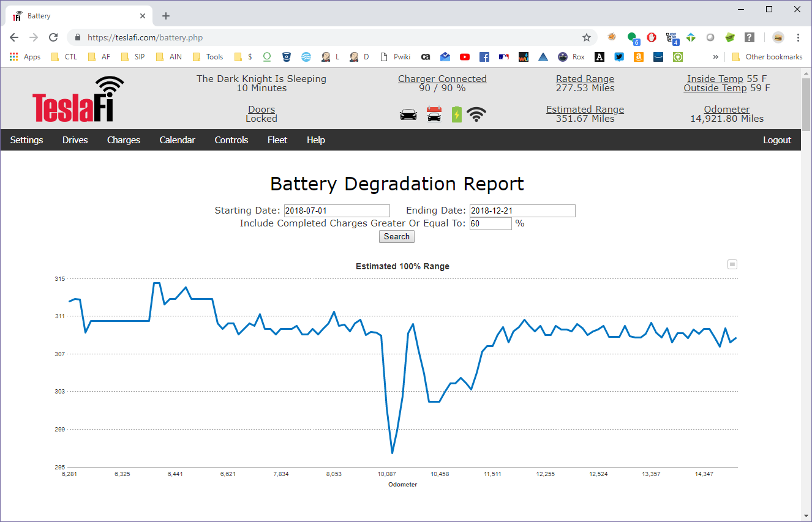Open the Rox bookmark
812x522 pixels.
point(571,57)
